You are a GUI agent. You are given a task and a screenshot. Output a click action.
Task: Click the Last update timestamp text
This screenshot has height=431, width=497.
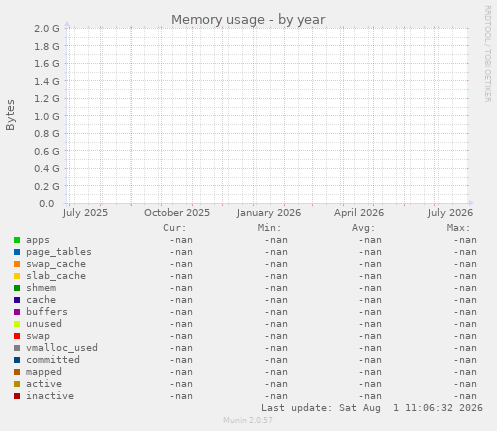[x=372, y=408]
